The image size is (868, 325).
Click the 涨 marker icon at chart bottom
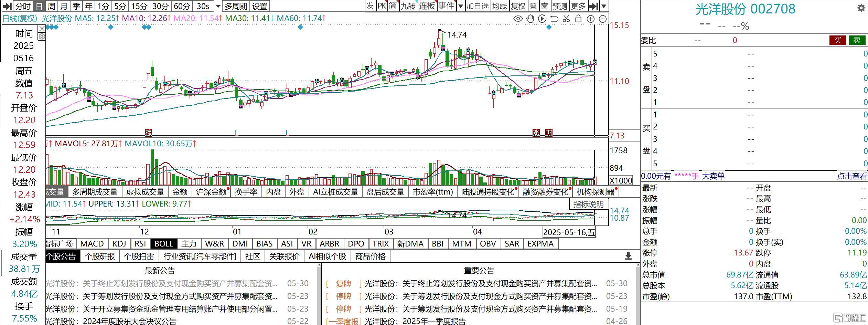pyautogui.click(x=536, y=133)
